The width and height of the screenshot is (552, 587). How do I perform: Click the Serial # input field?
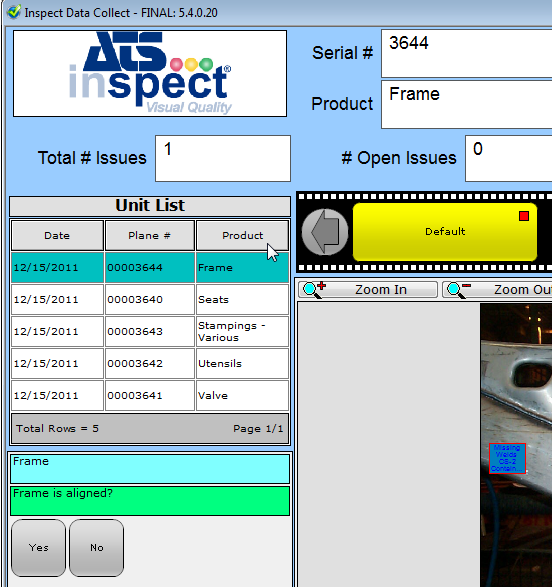pos(466,54)
